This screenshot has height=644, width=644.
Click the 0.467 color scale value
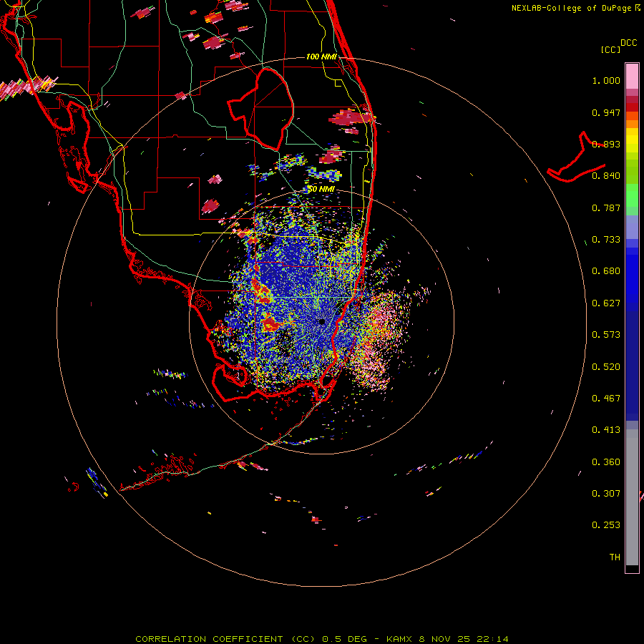(606, 399)
